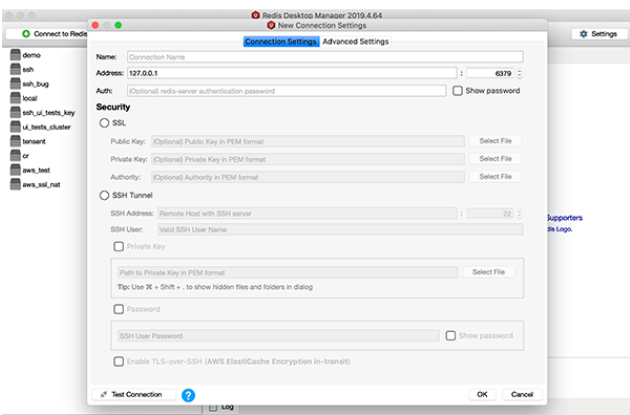This screenshot has height=415, width=630.
Task: Click the Connect to Redis button
Action: (48, 34)
